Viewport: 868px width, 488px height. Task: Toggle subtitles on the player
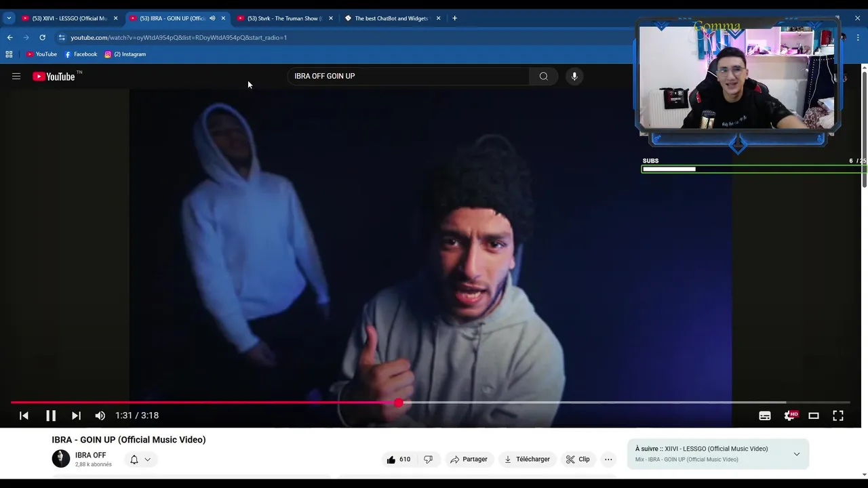pyautogui.click(x=765, y=415)
